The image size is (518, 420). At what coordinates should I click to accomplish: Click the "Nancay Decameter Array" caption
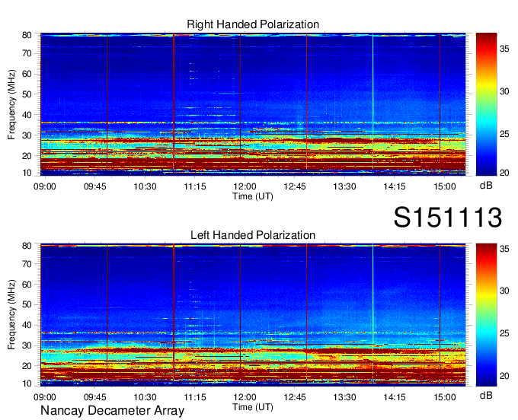112,410
